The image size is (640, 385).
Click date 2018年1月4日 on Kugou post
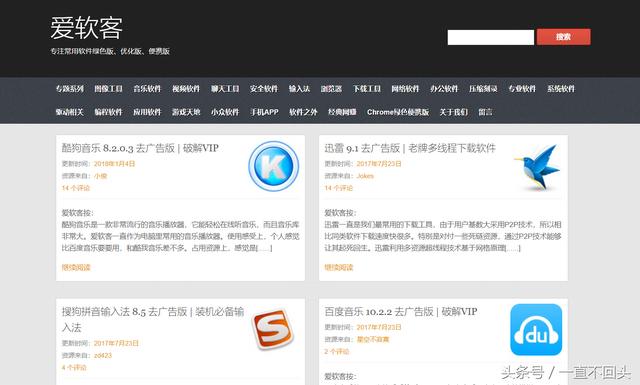pyautogui.click(x=114, y=164)
